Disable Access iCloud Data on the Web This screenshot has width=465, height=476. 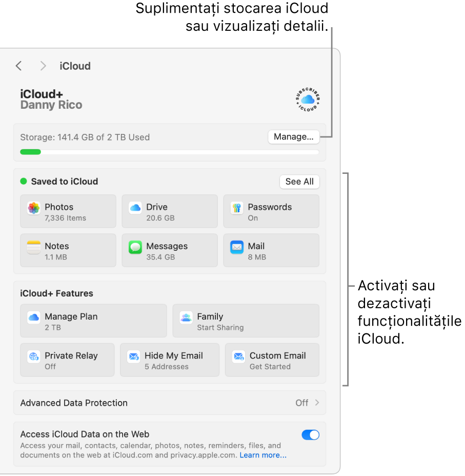point(310,435)
